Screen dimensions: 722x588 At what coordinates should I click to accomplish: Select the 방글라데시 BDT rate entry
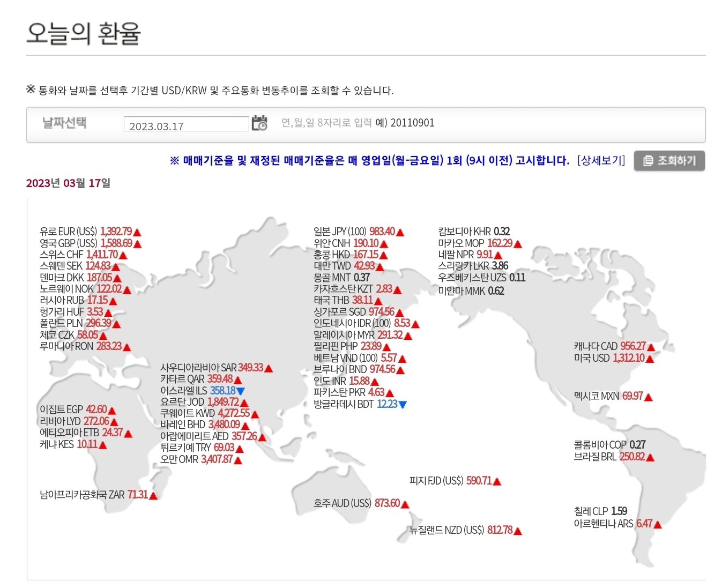tap(360, 404)
